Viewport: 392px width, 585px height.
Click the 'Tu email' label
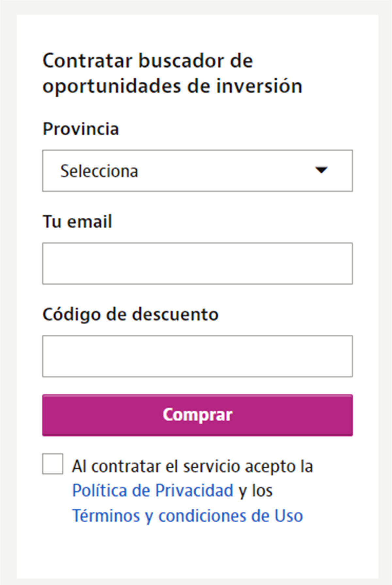(x=77, y=222)
